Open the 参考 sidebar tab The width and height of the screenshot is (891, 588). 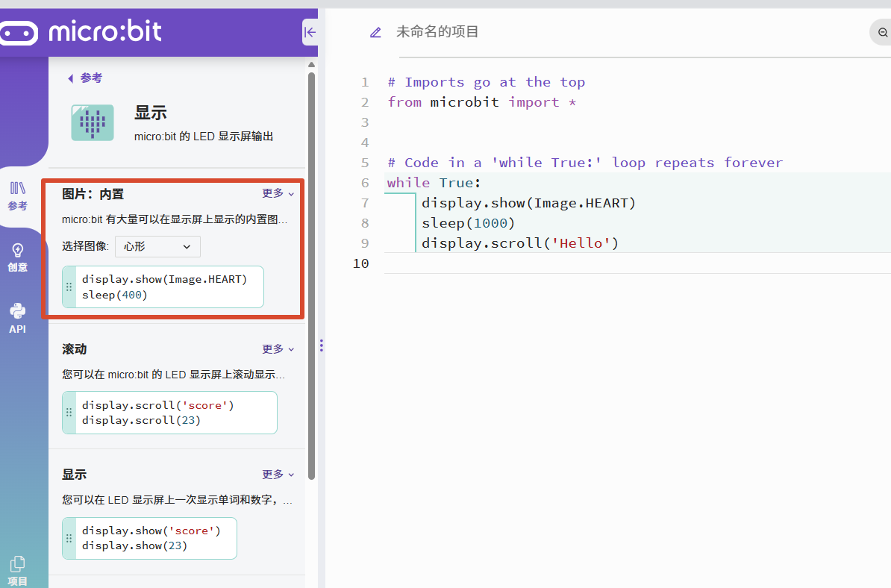pyautogui.click(x=18, y=196)
